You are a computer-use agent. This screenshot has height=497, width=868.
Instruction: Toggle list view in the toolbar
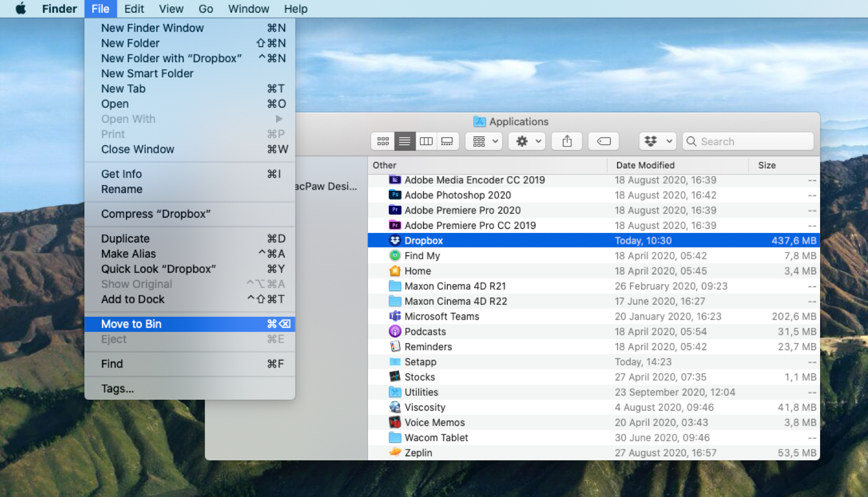coord(405,141)
